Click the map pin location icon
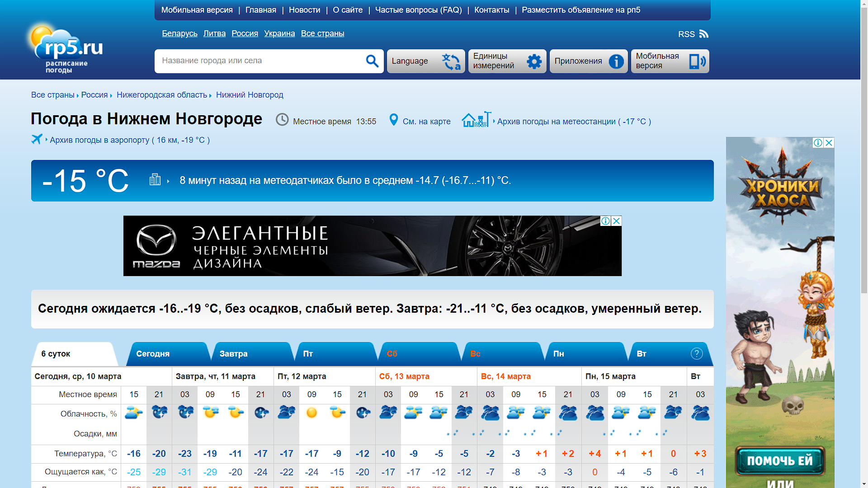 394,120
